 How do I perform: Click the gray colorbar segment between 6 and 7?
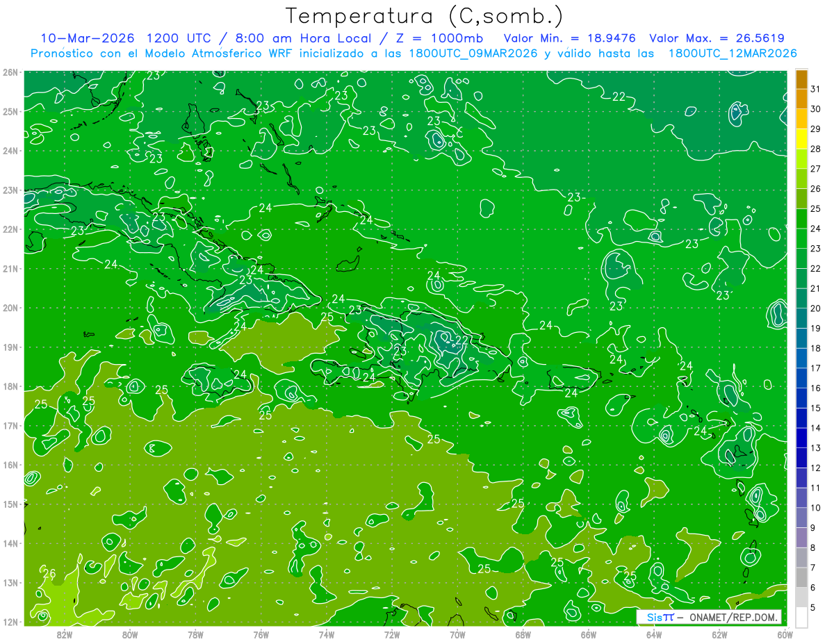(801, 577)
